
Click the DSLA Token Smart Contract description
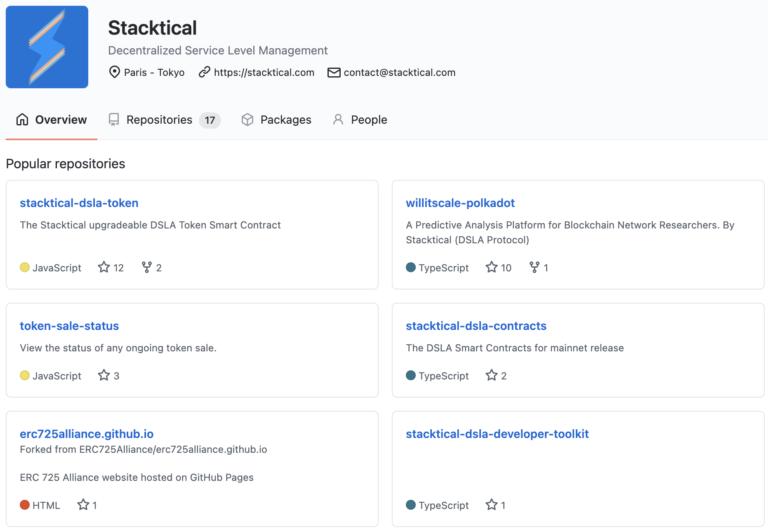click(150, 225)
